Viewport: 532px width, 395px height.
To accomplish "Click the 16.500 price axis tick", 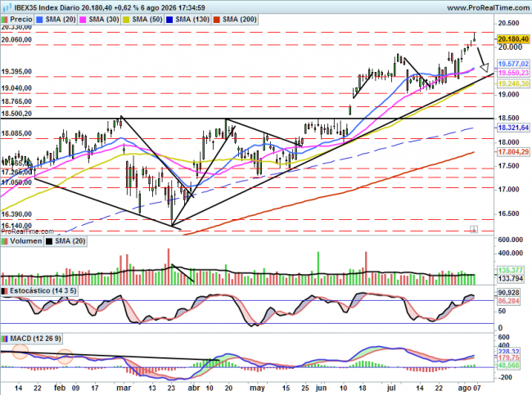I will pos(508,213).
